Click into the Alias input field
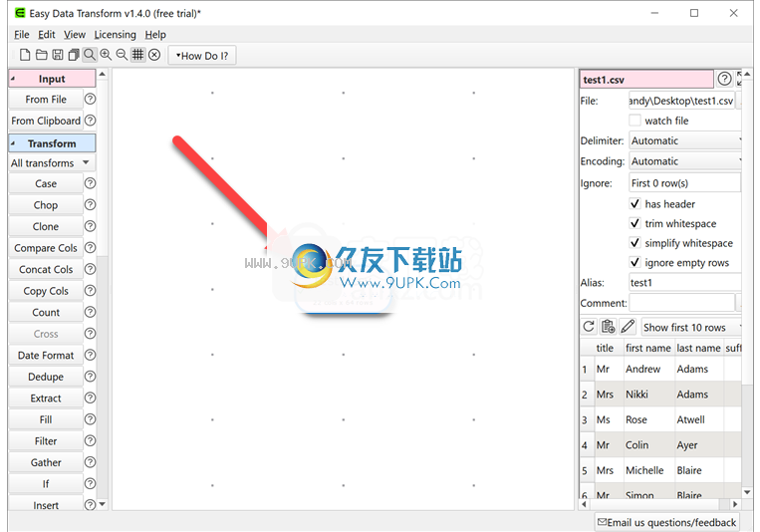The height and width of the screenshot is (532, 760). pos(685,282)
